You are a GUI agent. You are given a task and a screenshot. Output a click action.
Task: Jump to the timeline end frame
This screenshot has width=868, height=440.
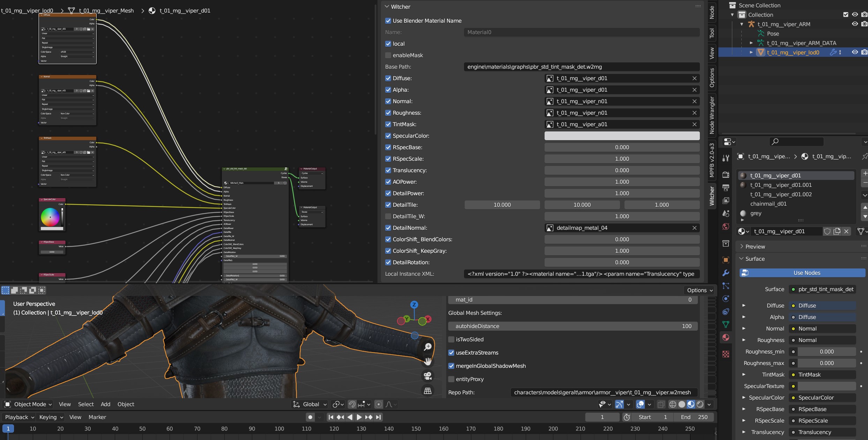click(x=378, y=417)
